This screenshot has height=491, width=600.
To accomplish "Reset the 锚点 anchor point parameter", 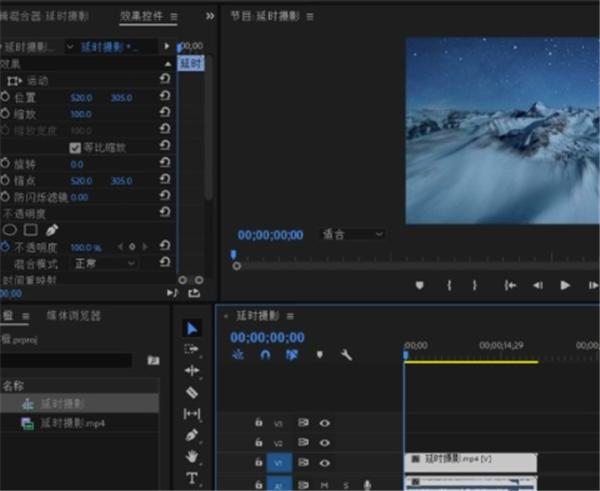I will coord(165,179).
